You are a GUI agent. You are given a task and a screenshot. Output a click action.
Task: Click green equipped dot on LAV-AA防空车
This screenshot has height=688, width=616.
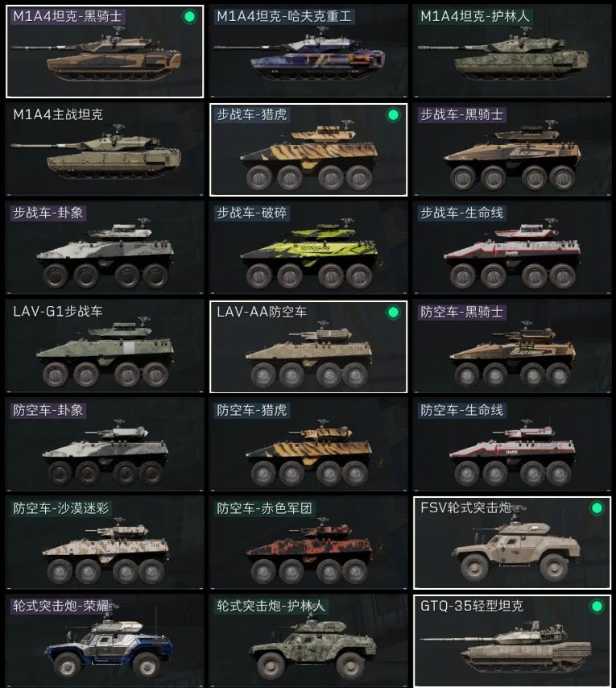(393, 312)
